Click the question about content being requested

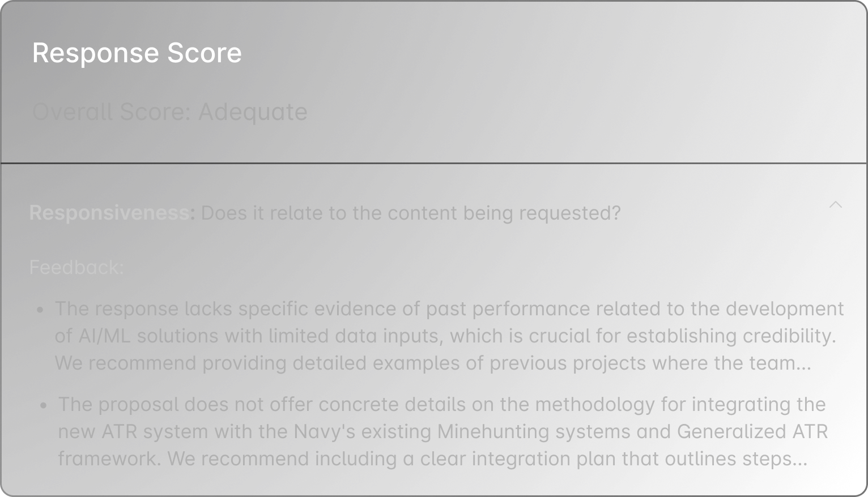pos(411,213)
